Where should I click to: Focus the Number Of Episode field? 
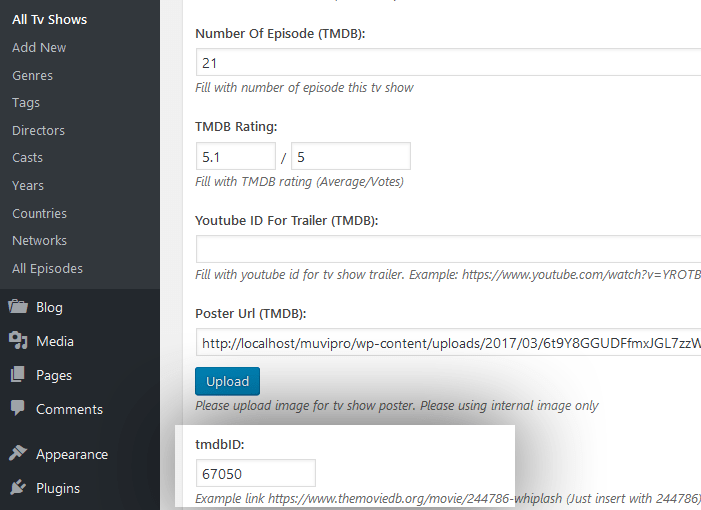(448, 63)
